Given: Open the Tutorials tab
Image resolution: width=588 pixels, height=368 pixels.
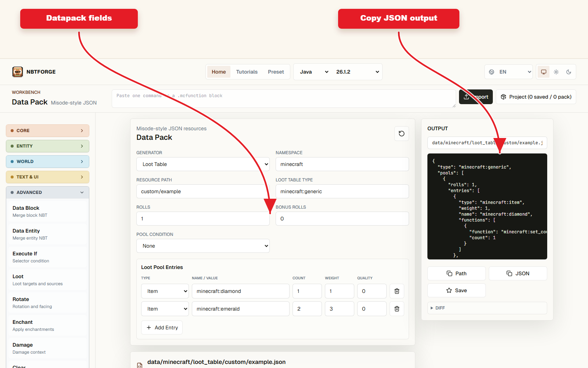Looking at the screenshot, I should point(247,72).
